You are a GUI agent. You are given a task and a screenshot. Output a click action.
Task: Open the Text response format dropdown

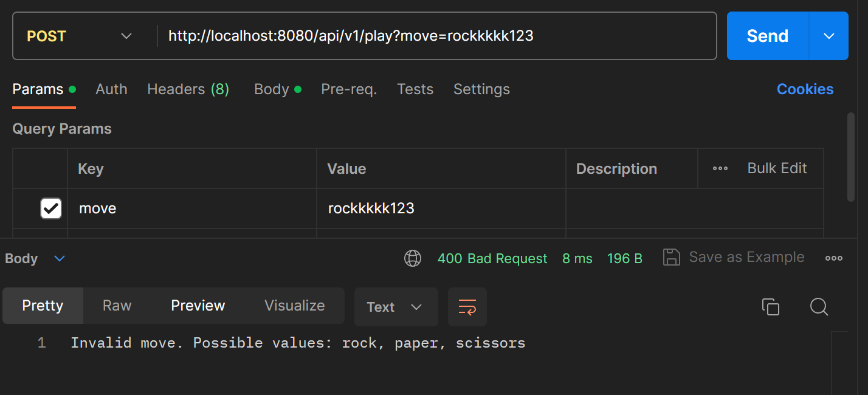(396, 307)
